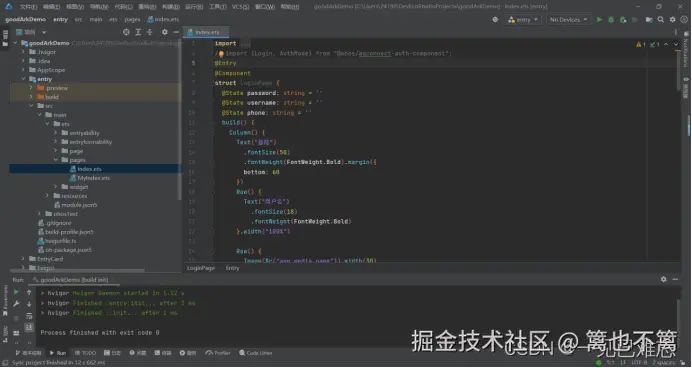Collapse the entry module folder
Image resolution: width=692 pixels, height=368 pixels.
pyautogui.click(x=23, y=79)
